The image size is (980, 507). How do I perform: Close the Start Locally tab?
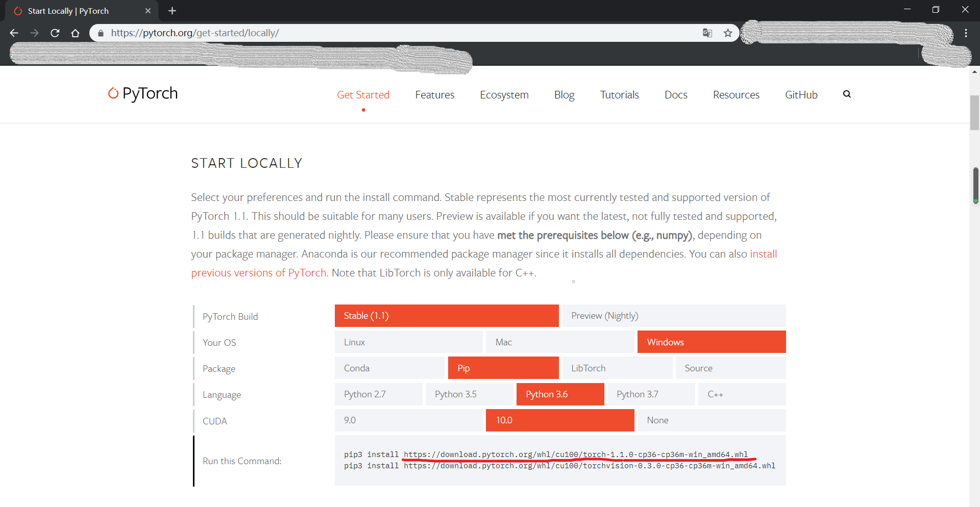tap(148, 11)
